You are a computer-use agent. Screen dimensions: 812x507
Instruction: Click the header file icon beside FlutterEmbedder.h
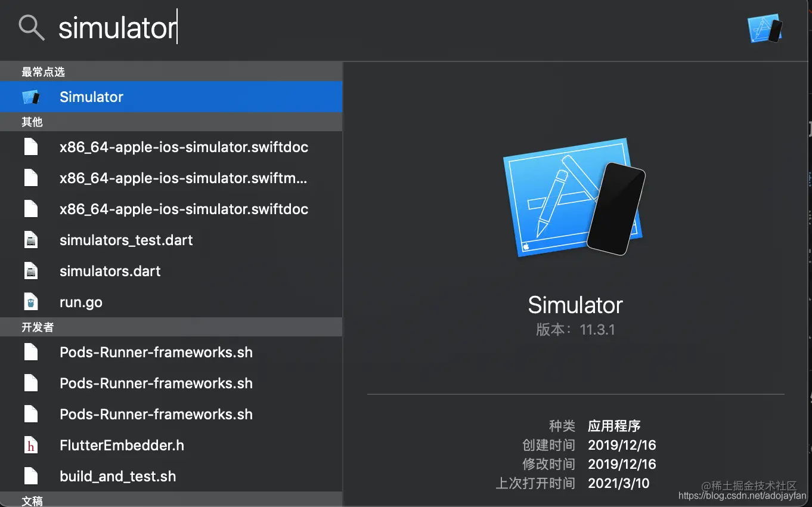[x=31, y=445]
